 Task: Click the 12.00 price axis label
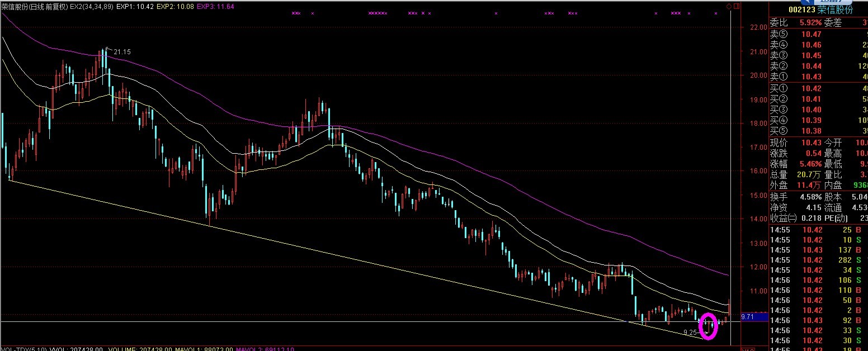[x=759, y=268]
